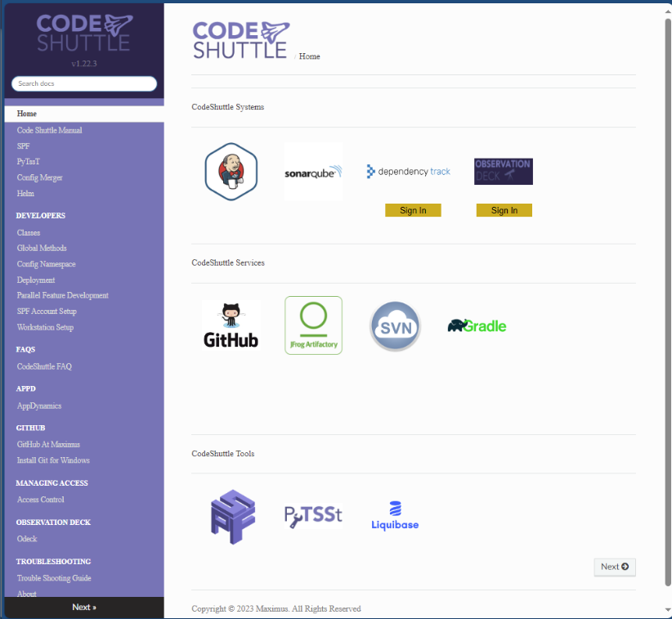
Task: Open Classes under Developers
Action: pos(29,233)
